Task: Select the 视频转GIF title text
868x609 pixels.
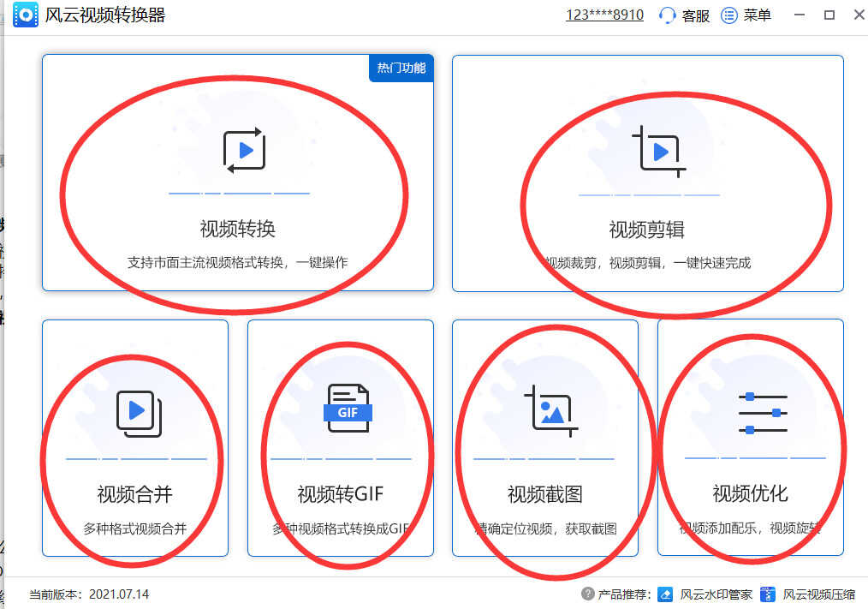Action: click(341, 493)
